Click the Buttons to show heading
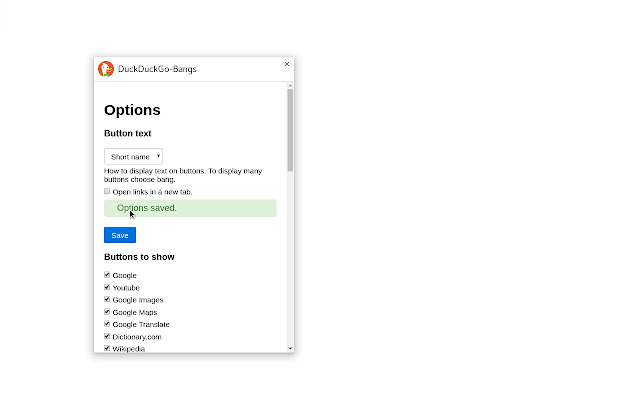The height and width of the screenshot is (400, 640). 139,257
